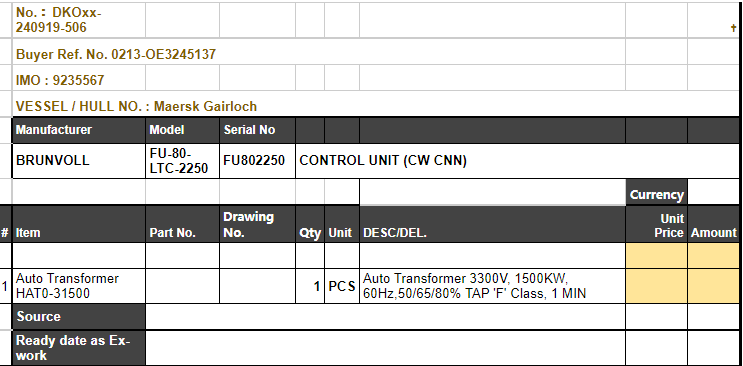Select the CONTROL UNIT (CW CNN) cell
Image resolution: width=743 pixels, height=366 pixels.
517,161
